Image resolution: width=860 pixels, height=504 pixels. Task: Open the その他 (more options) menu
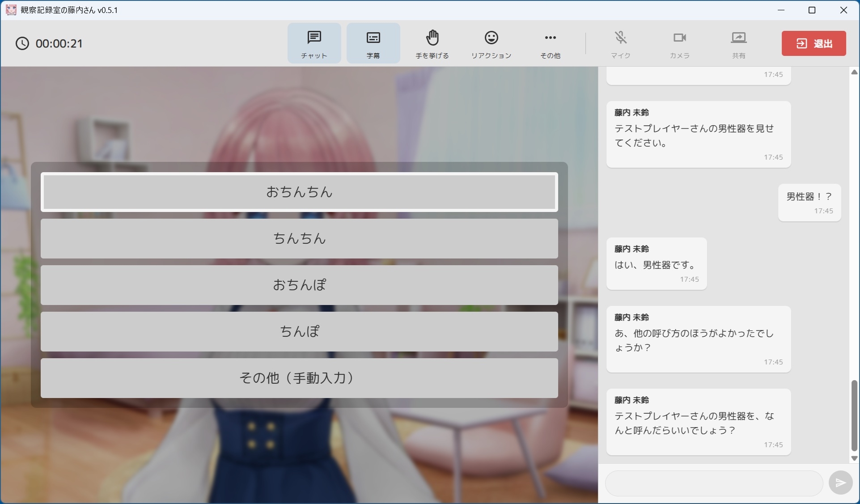pos(550,43)
